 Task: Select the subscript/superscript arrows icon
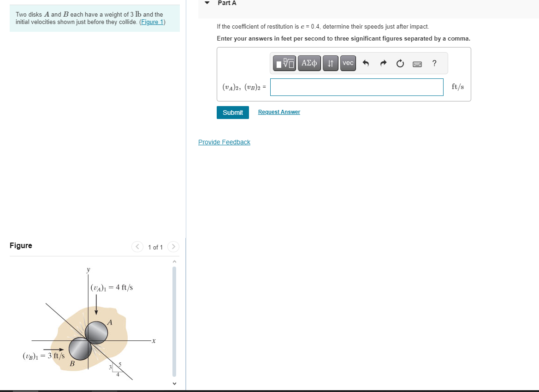(x=330, y=63)
